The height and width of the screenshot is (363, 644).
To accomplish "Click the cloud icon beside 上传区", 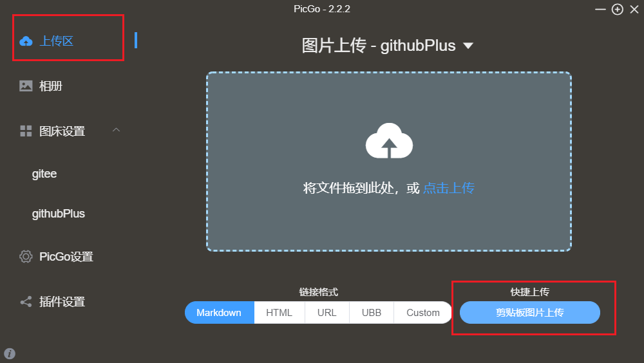I will point(26,41).
